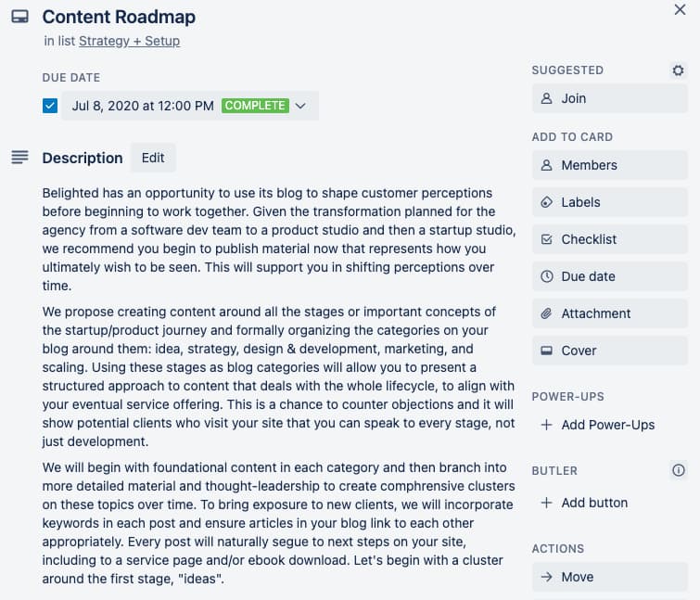700x600 pixels.
Task: Expand the due date dropdown chevron
Action: (300, 106)
